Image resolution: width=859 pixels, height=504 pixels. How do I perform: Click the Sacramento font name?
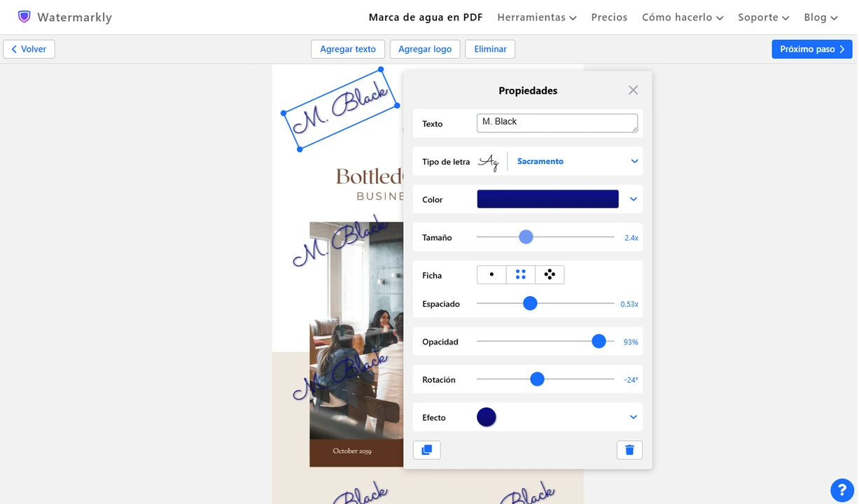(540, 162)
